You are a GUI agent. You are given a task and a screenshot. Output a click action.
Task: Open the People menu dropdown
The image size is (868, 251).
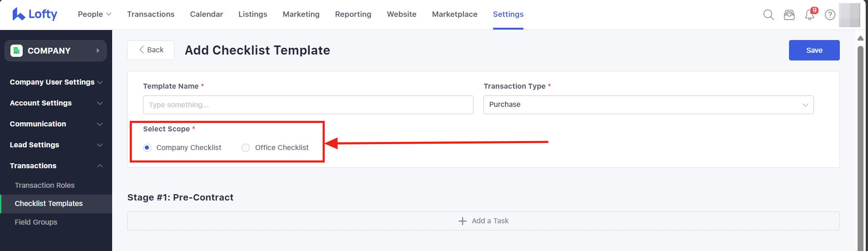pos(94,14)
